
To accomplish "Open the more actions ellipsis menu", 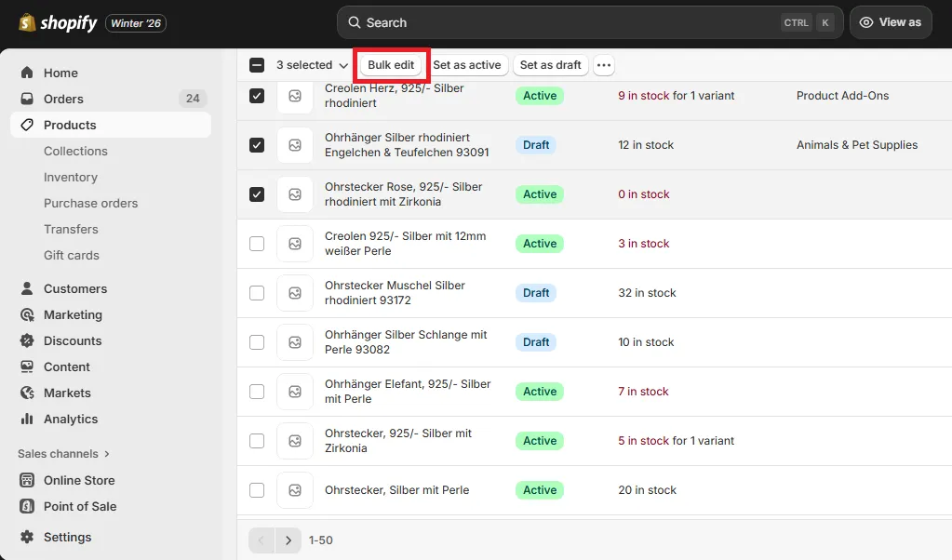I will point(603,65).
